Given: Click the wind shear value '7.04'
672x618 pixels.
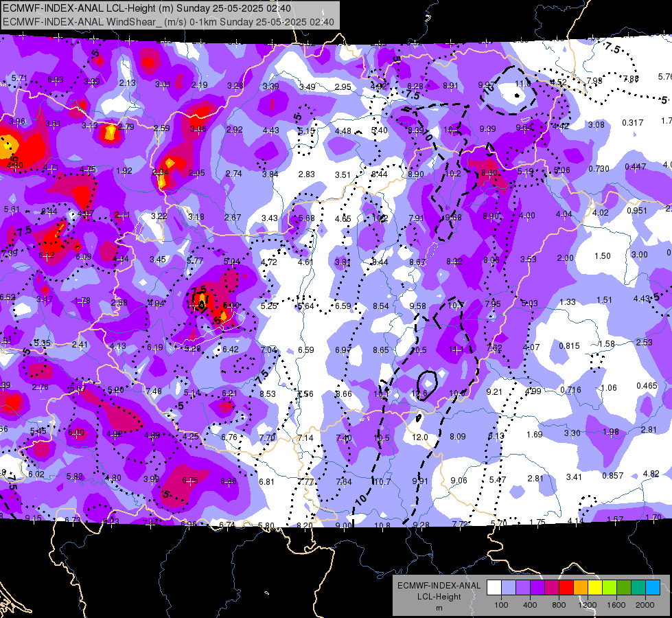Looking at the screenshot, I should 268,350.
